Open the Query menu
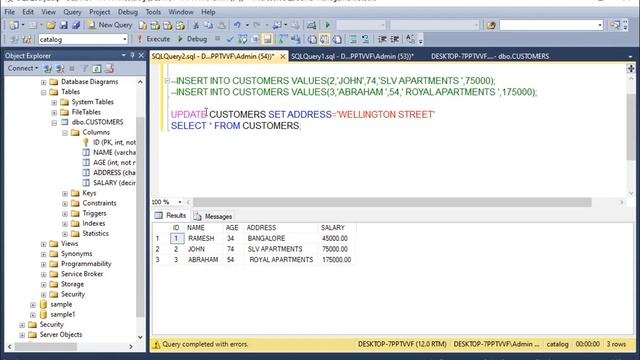Viewport: 640px width, 360px height. [72, 12]
